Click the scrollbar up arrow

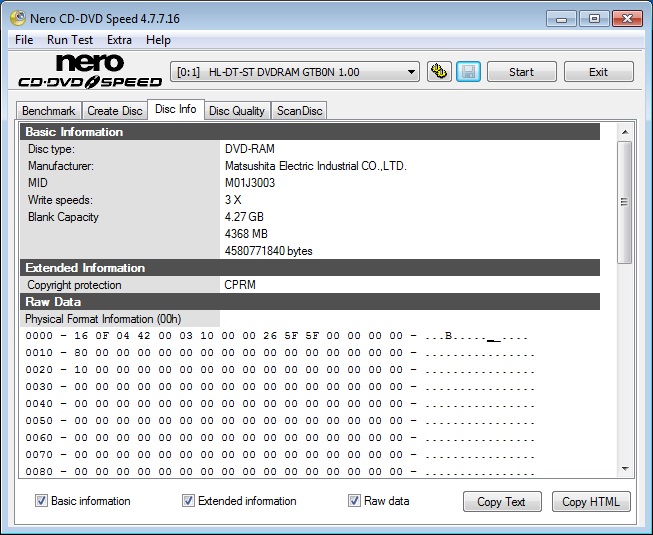click(x=625, y=132)
